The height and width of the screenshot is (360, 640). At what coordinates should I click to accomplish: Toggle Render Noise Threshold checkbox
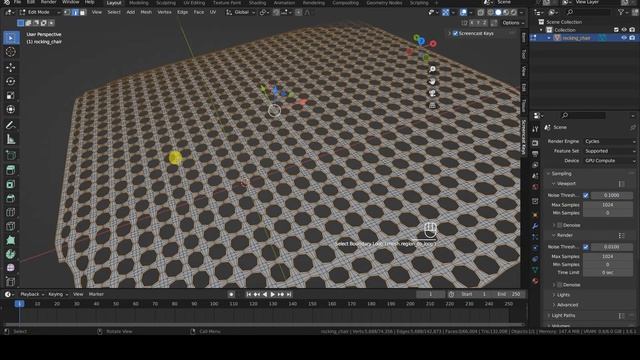click(586, 247)
